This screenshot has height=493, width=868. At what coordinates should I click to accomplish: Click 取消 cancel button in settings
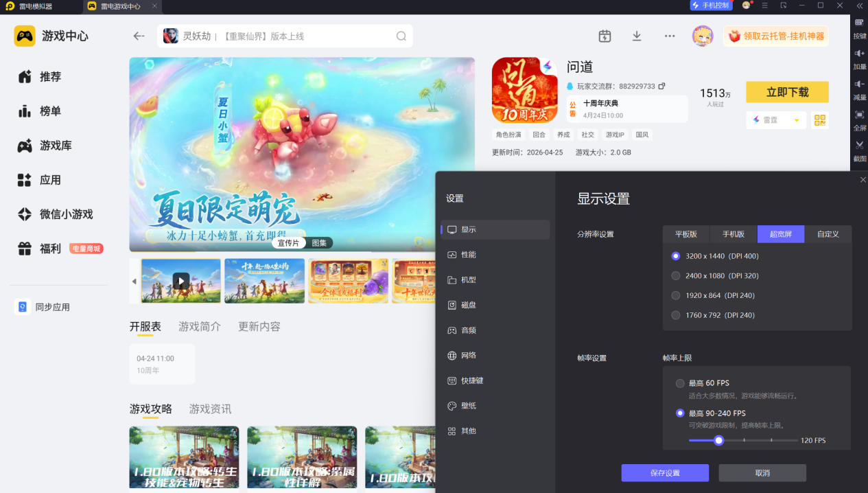[762, 473]
